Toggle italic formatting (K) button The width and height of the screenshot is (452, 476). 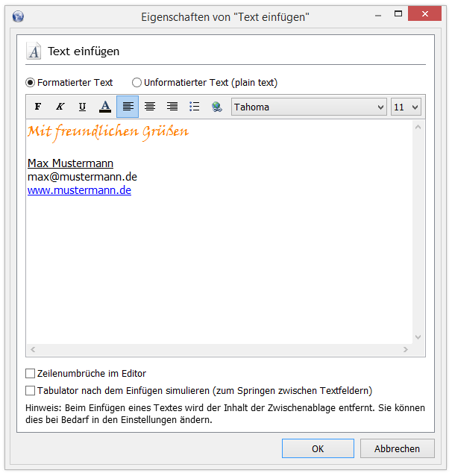(60, 107)
